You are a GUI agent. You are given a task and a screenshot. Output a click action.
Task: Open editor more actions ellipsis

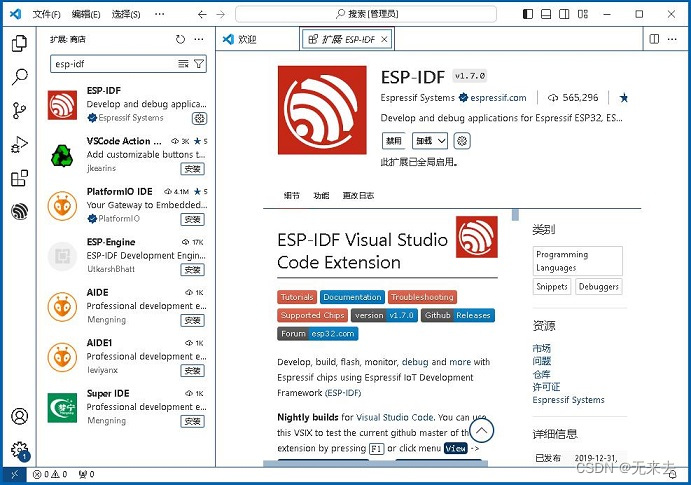(672, 39)
